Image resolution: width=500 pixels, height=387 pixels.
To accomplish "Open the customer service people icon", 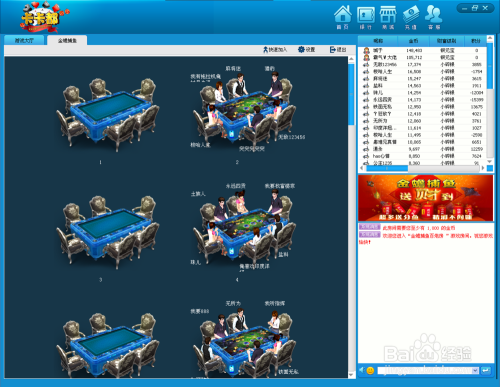I will click(x=433, y=14).
